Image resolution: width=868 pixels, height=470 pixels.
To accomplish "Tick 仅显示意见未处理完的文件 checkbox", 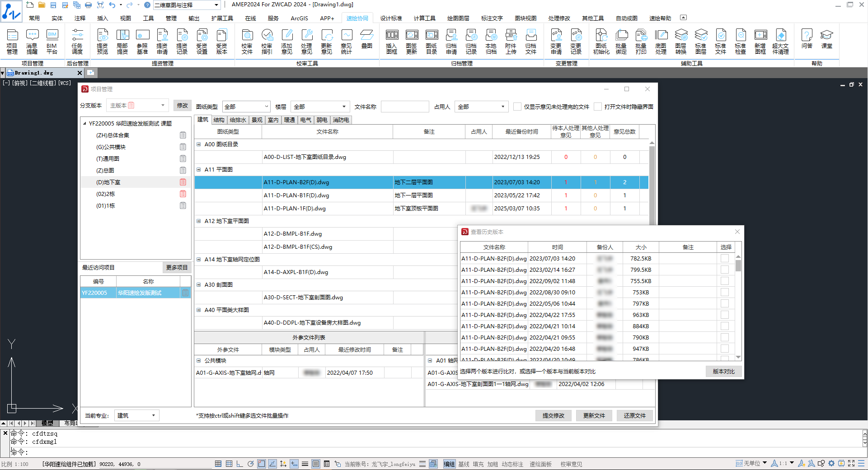I will [517, 107].
